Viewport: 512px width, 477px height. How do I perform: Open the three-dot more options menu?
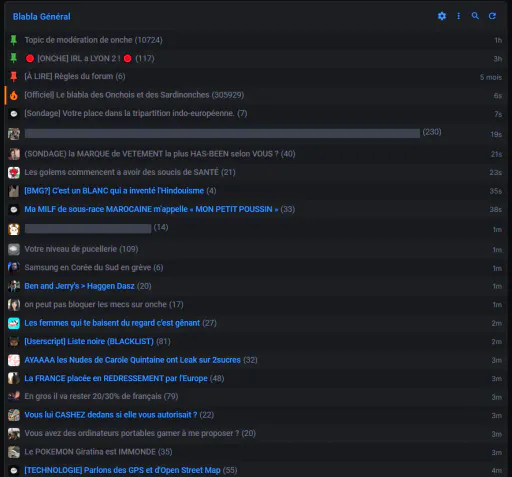(459, 16)
